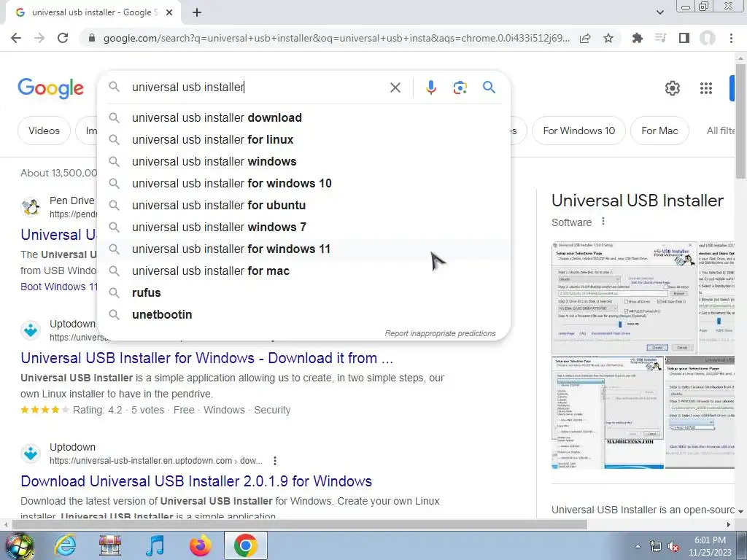
Task: Show hidden system tray icons arrow
Action: (x=638, y=546)
